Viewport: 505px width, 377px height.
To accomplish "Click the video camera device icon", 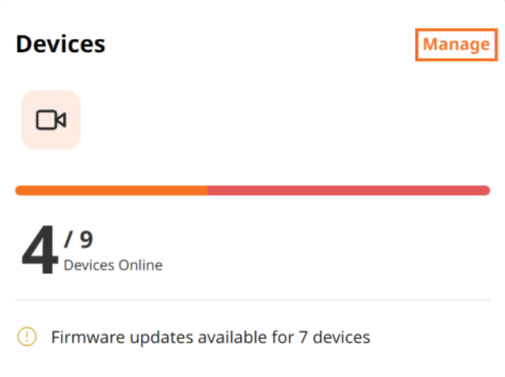I will click(51, 120).
